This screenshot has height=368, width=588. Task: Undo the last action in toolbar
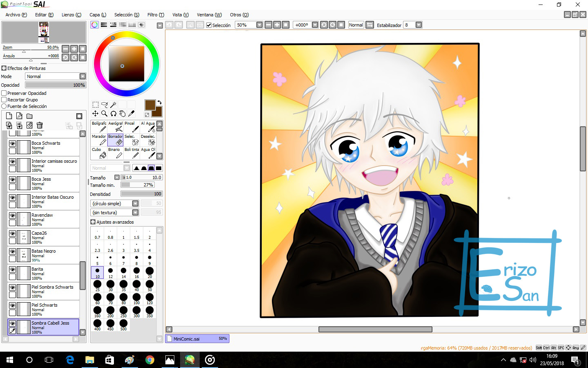click(x=169, y=25)
